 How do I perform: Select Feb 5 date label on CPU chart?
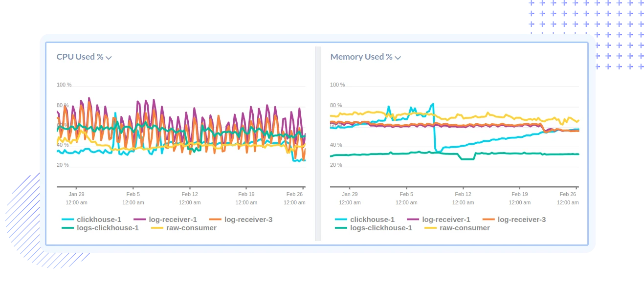133,194
